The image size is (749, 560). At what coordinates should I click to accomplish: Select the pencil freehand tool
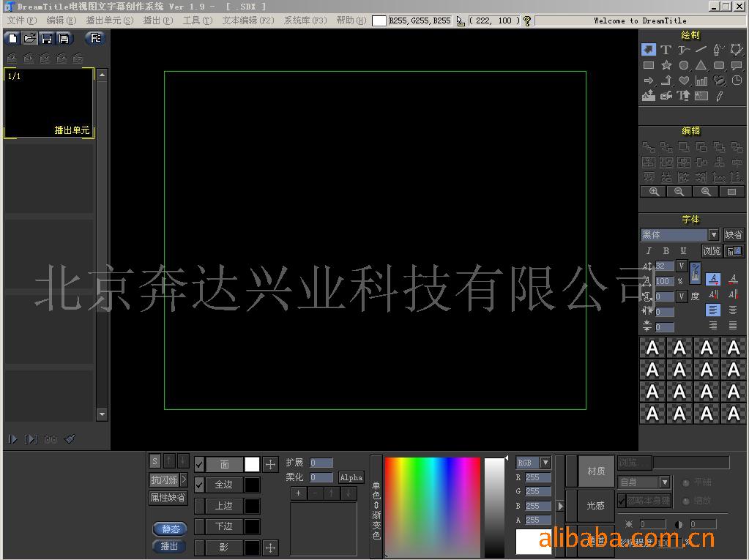pyautogui.click(x=719, y=96)
